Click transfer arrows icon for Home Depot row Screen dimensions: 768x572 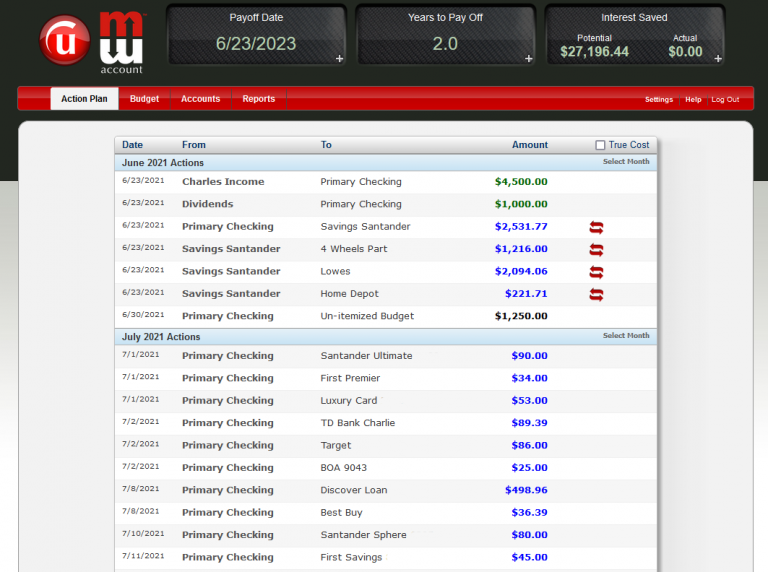tap(596, 294)
